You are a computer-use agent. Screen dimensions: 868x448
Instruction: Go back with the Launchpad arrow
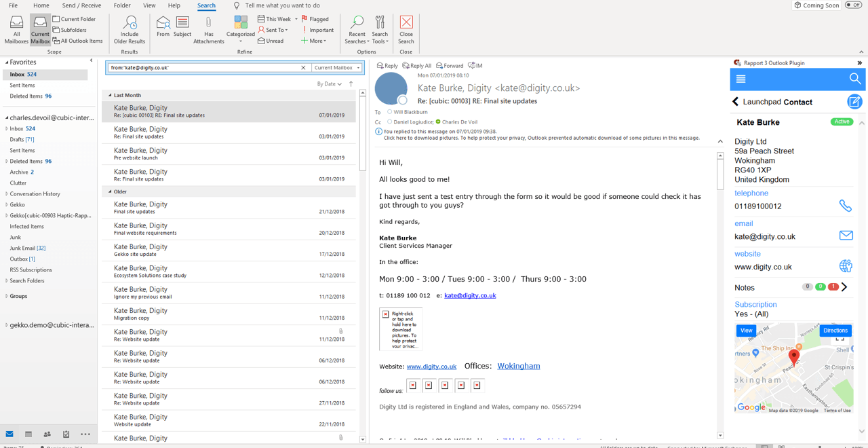[735, 102]
